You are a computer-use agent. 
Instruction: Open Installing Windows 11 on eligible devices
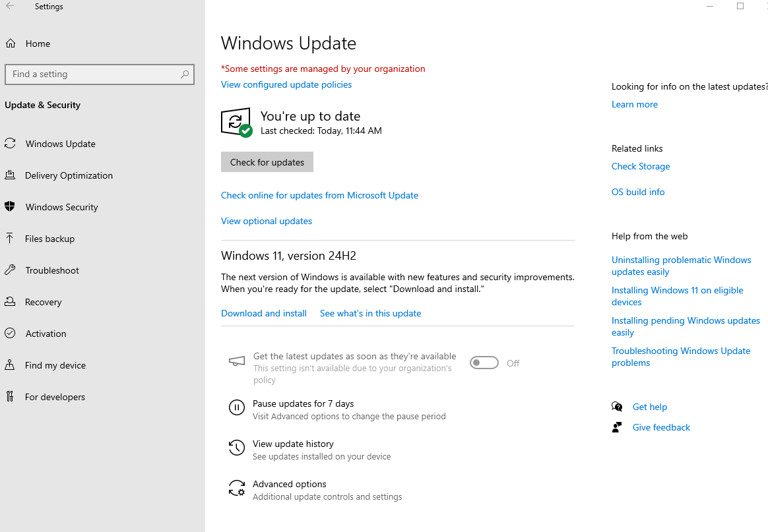677,296
